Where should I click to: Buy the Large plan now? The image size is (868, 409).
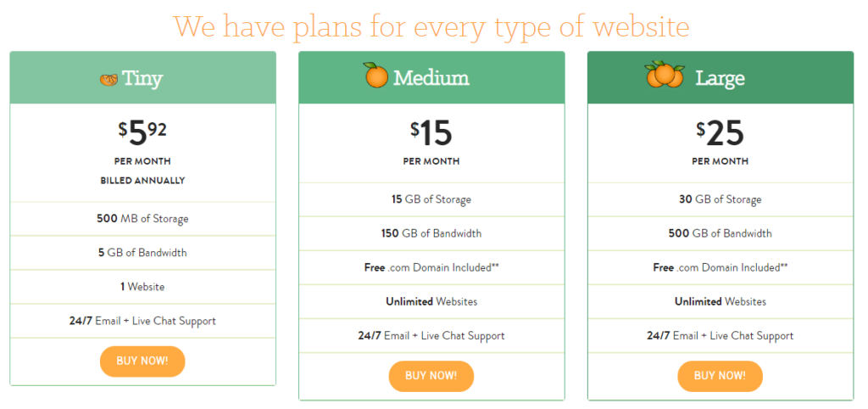click(721, 376)
